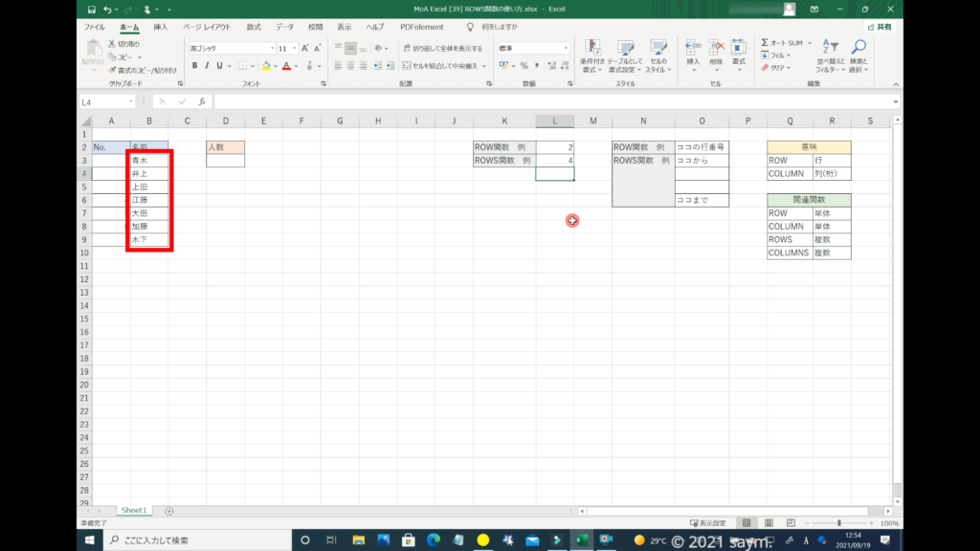The height and width of the screenshot is (551, 980).
Task: Click the Bold formatting button
Action: tap(194, 66)
